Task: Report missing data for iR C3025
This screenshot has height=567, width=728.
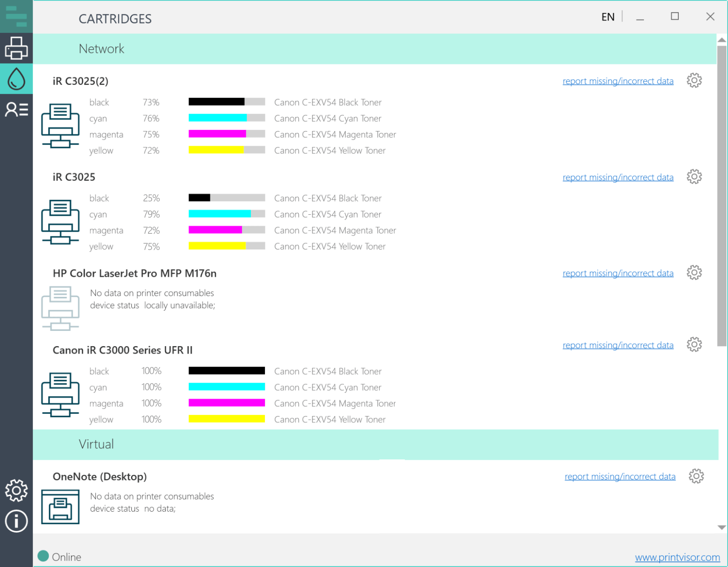Action: click(x=618, y=177)
